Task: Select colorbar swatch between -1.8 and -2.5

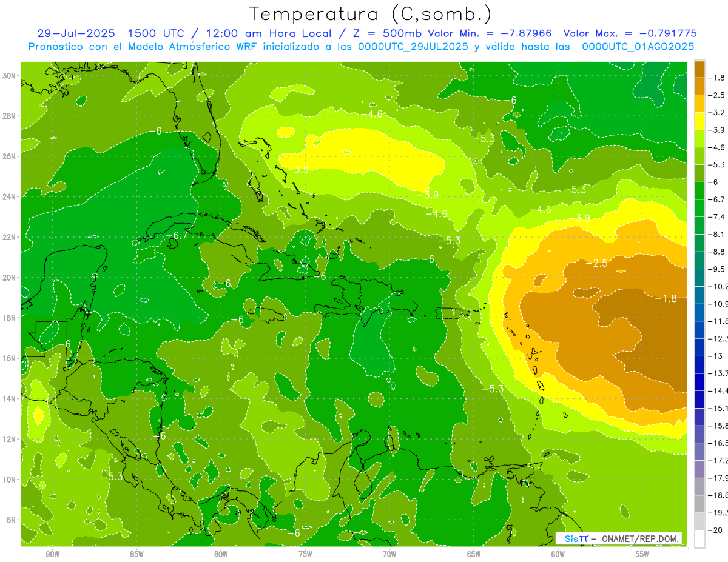Action: pos(699,86)
